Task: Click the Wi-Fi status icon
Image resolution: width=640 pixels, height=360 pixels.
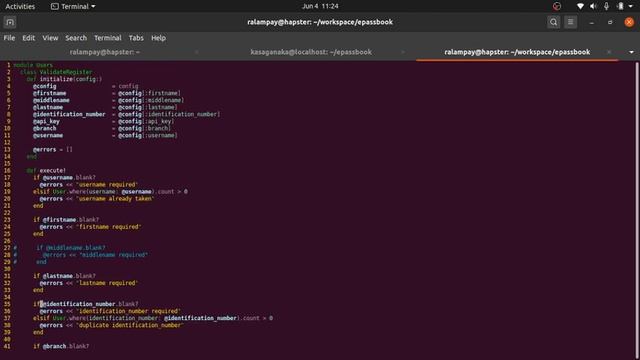Action: tap(580, 6)
